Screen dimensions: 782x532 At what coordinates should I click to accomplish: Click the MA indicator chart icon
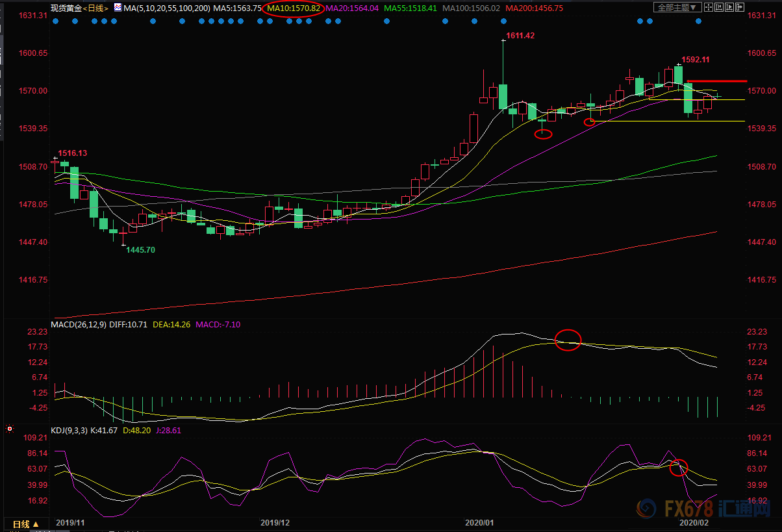(117, 8)
